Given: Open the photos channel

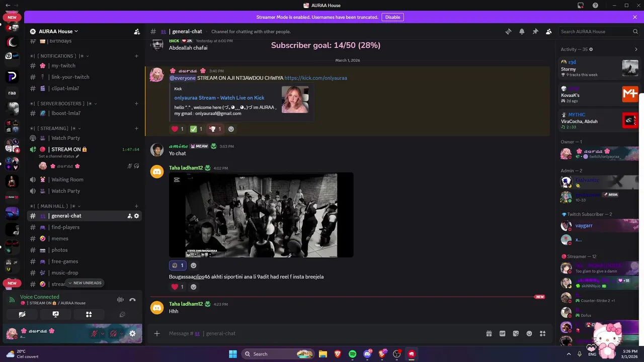Looking at the screenshot, I should pos(84,250).
